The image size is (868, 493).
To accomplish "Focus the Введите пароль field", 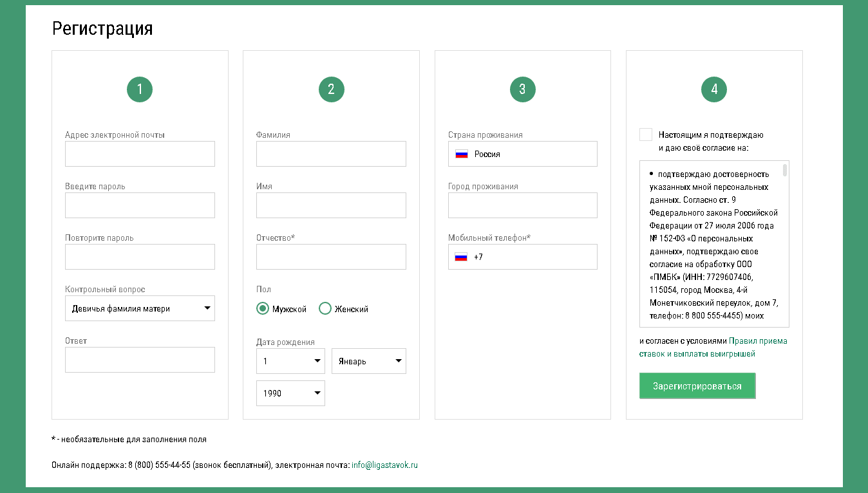I will 140,205.
